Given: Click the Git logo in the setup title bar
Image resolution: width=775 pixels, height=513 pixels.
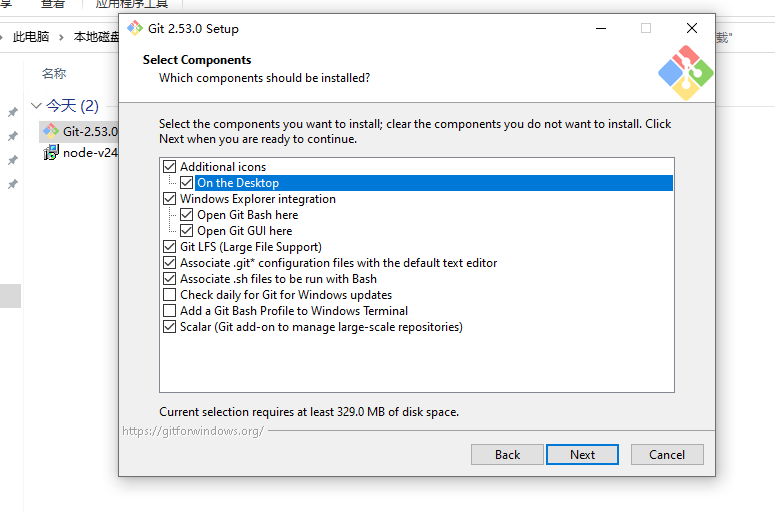Looking at the screenshot, I should click(135, 28).
